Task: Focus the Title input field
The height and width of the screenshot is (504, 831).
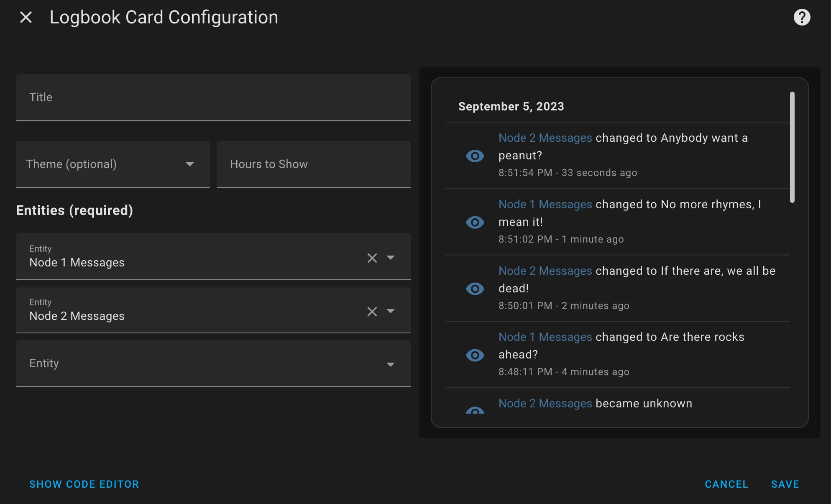Action: [213, 97]
